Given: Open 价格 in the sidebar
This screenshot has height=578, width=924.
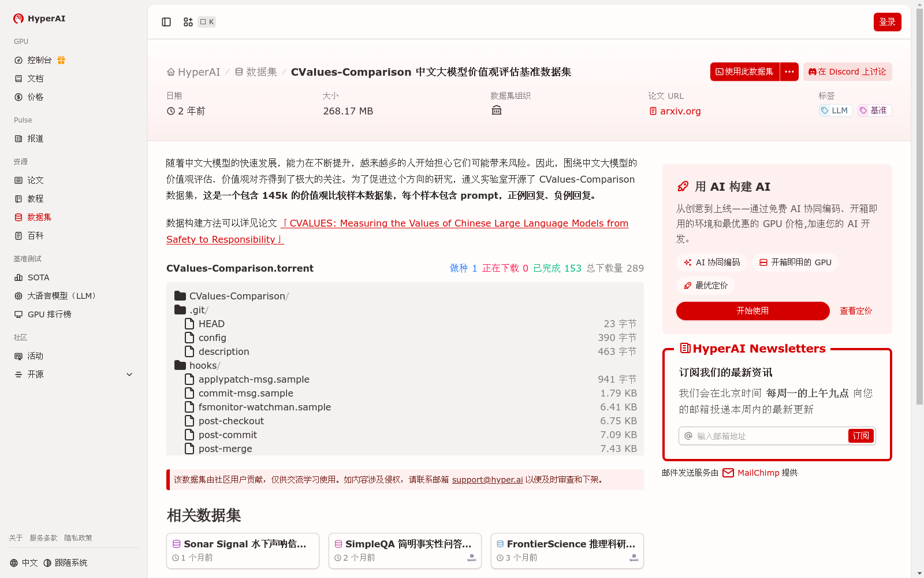Looking at the screenshot, I should coord(29,97).
